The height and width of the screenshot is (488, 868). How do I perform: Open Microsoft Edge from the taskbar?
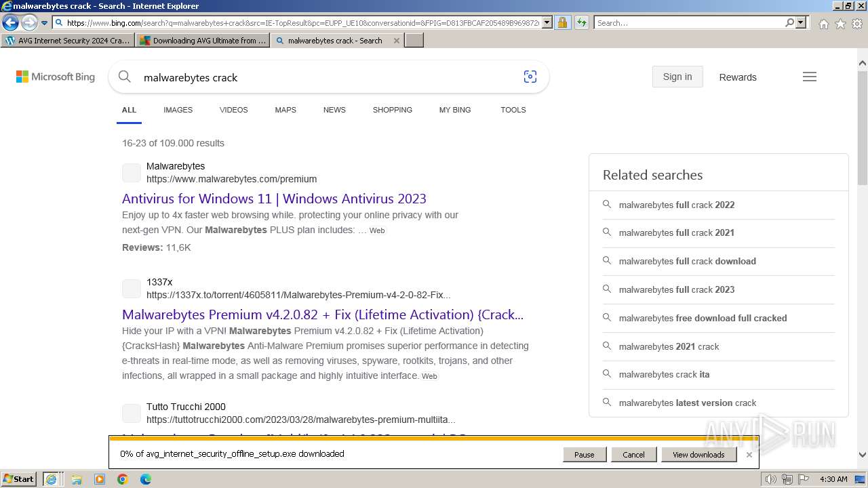point(145,479)
